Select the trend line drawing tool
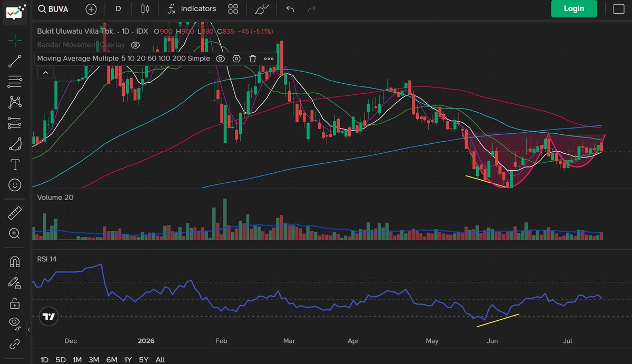 point(15,61)
